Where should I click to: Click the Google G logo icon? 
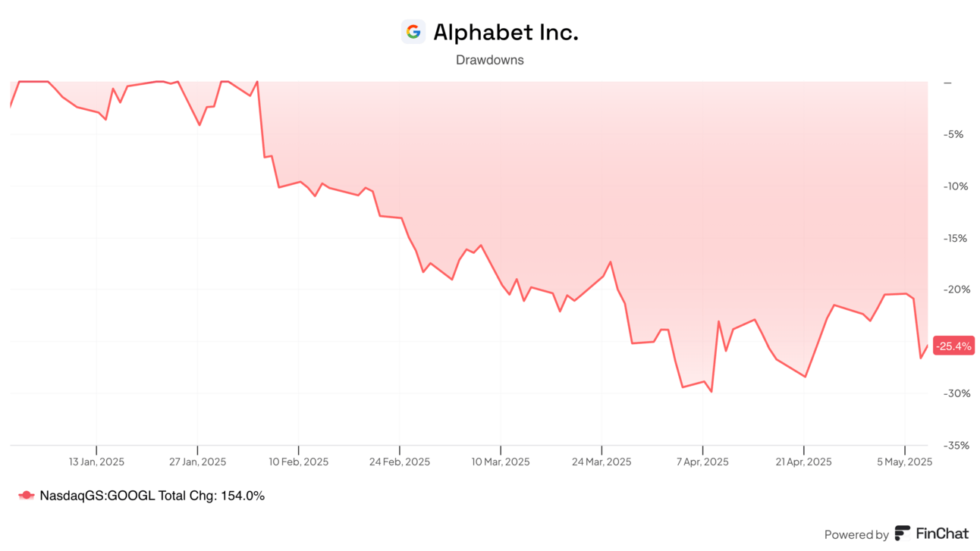413,32
